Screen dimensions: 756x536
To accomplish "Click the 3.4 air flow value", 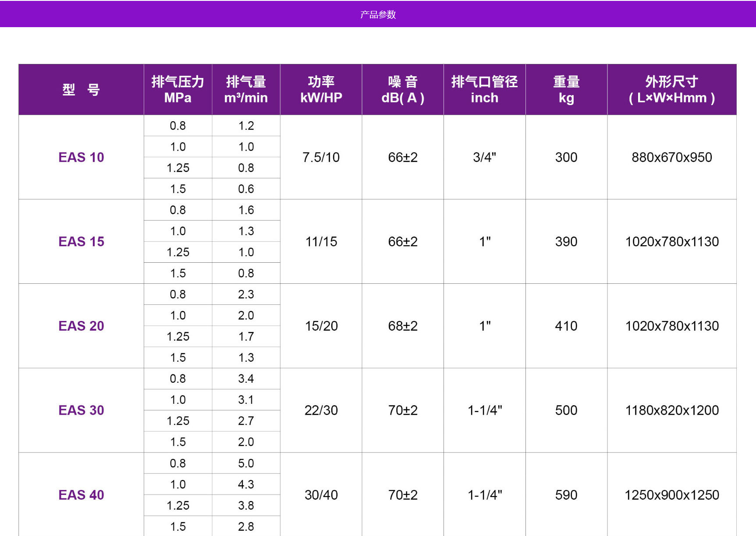I will pos(246,378).
